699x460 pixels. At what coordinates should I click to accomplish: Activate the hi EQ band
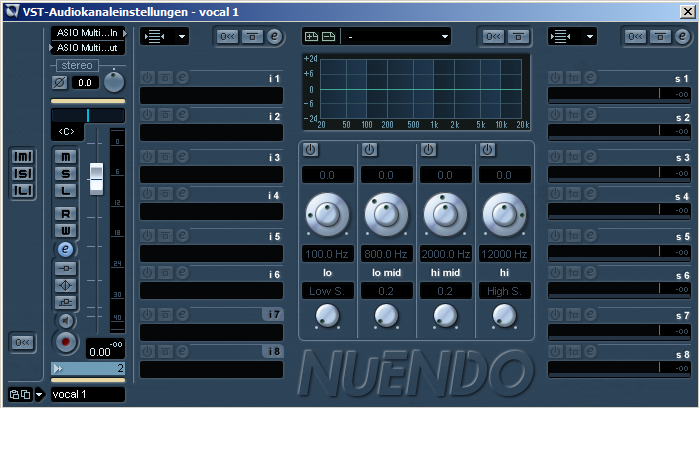point(487,149)
